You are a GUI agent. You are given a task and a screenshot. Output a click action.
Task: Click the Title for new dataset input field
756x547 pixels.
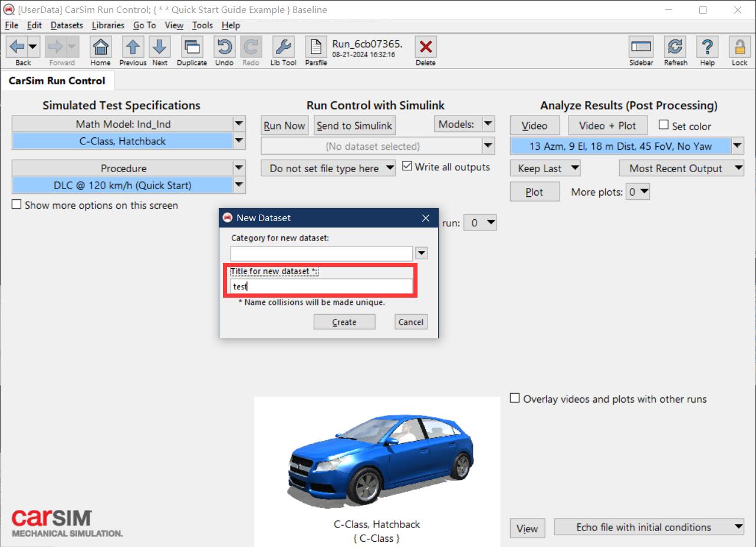coord(322,286)
